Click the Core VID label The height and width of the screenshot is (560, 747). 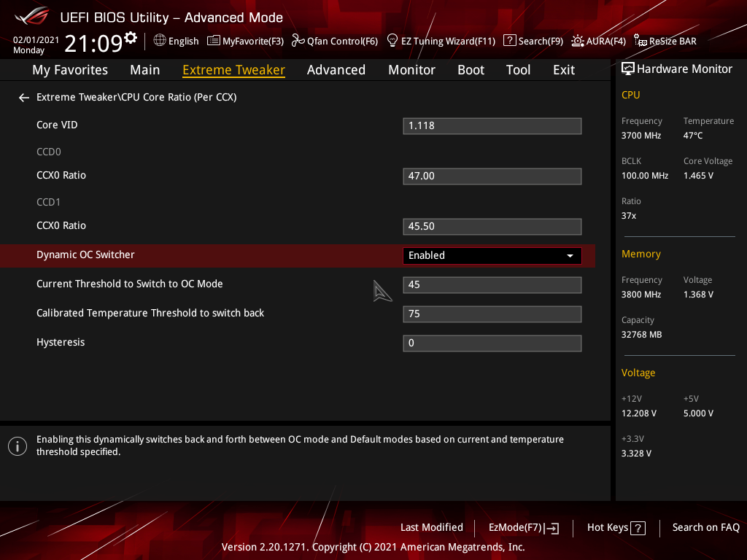point(57,125)
